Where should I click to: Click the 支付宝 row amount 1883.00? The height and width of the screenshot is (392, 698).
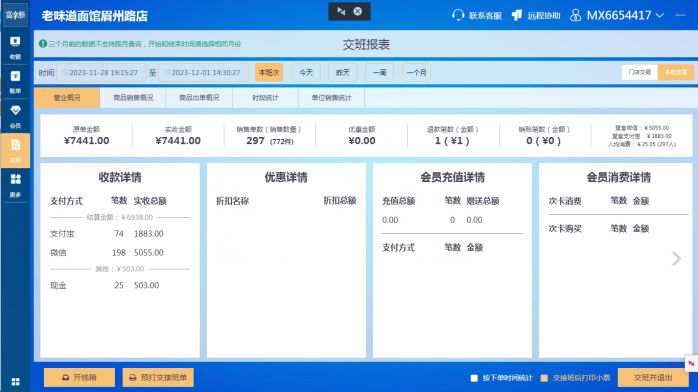pyautogui.click(x=149, y=234)
